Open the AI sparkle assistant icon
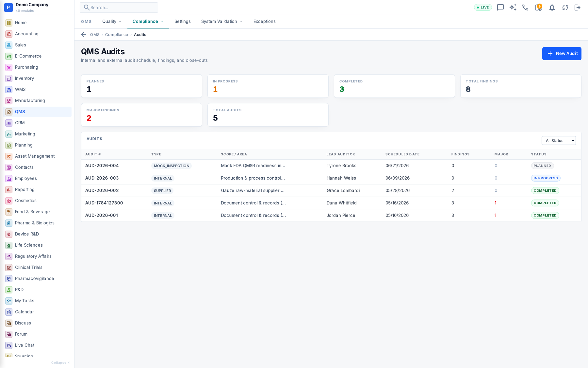The width and height of the screenshot is (588, 368). pyautogui.click(x=513, y=8)
